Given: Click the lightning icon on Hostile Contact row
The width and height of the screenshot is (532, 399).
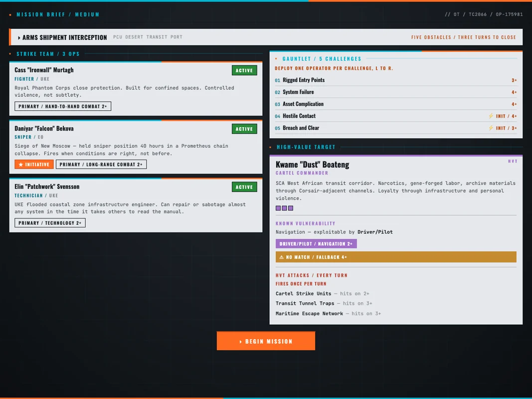Looking at the screenshot, I should [491, 116].
